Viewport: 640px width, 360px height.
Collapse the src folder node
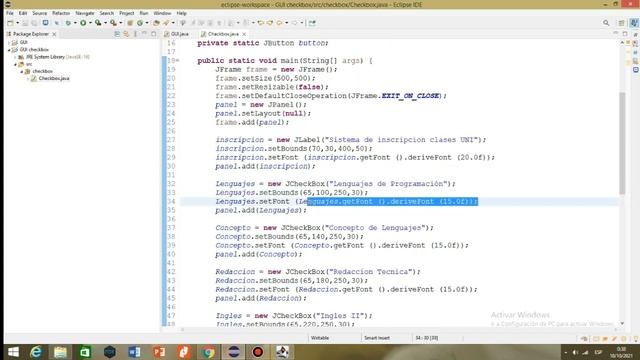pos(16,64)
